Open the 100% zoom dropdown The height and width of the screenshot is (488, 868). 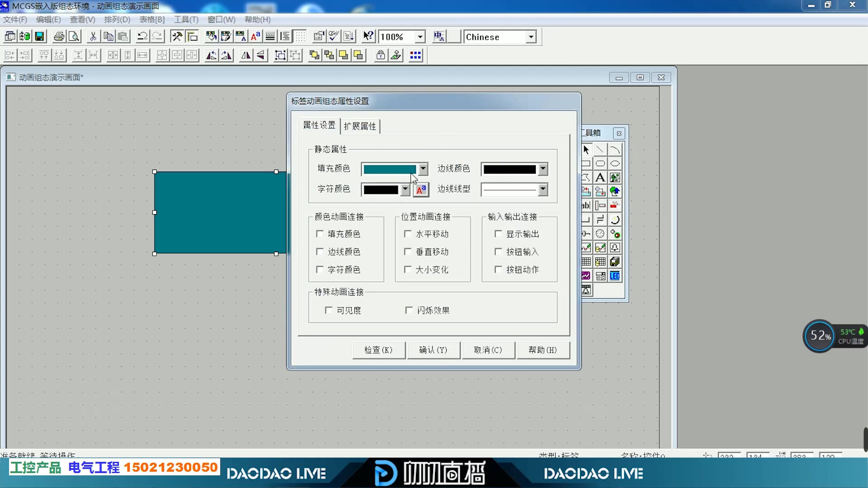pyautogui.click(x=420, y=37)
